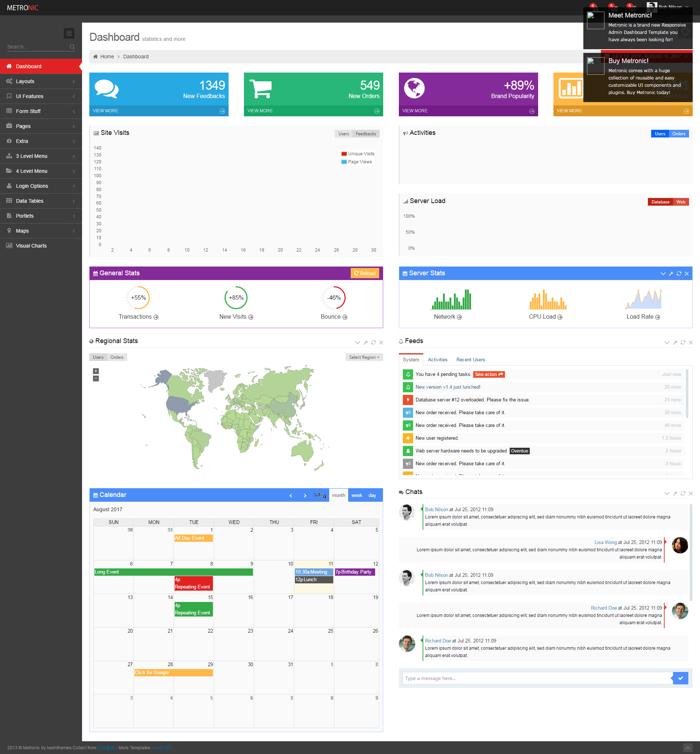Toggle Regional Stats to Orders
The width and height of the screenshot is (700, 754).
point(117,357)
